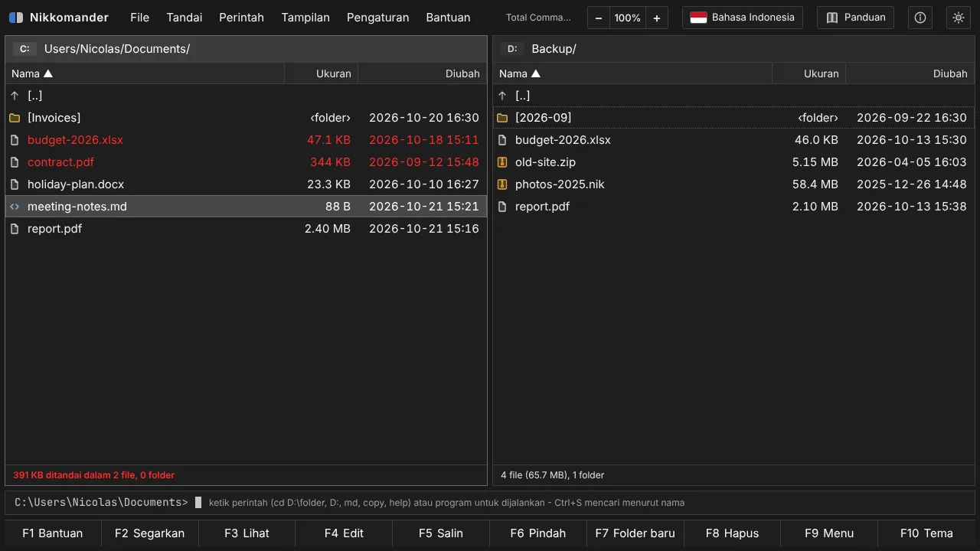The image size is (980, 551).
Task: Click the file icon beside budget-2026.xlsx in Documents
Action: pos(15,140)
